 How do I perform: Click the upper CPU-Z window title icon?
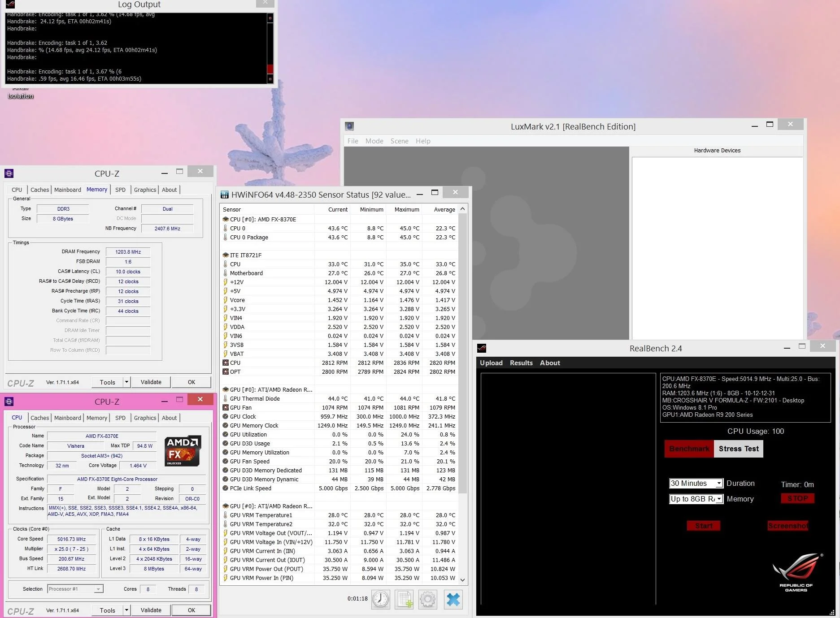tap(9, 173)
